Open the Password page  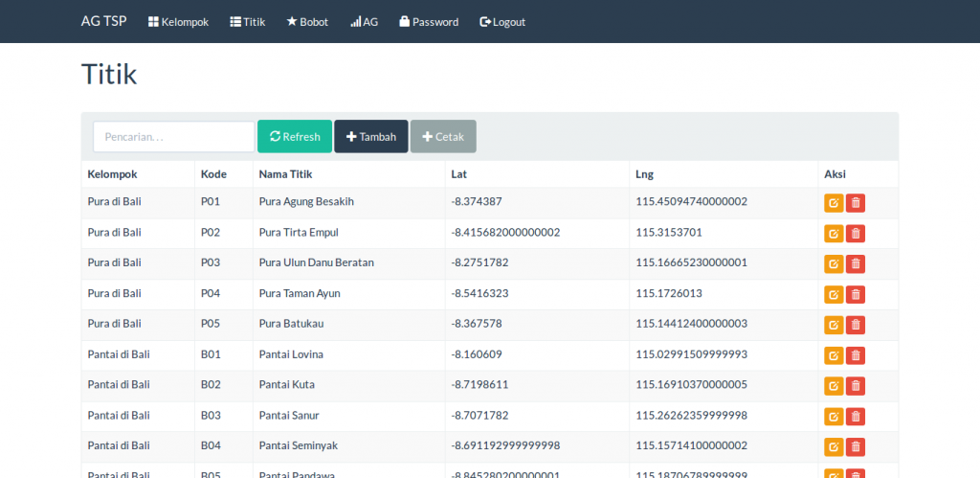(x=428, y=22)
